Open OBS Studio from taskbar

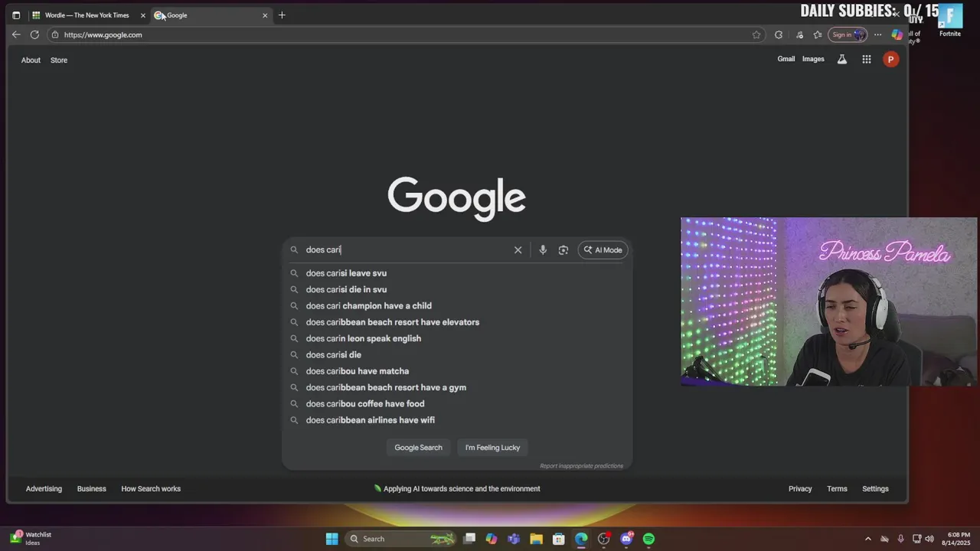604,539
